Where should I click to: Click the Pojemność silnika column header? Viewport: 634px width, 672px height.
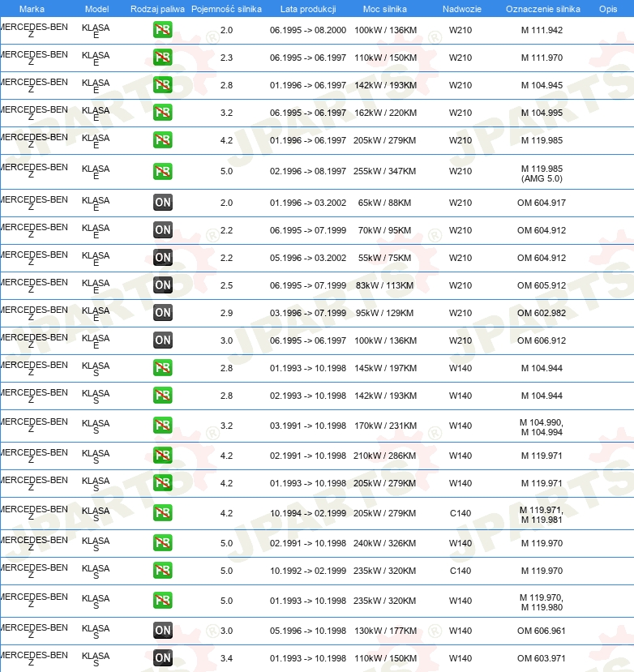[x=226, y=9]
